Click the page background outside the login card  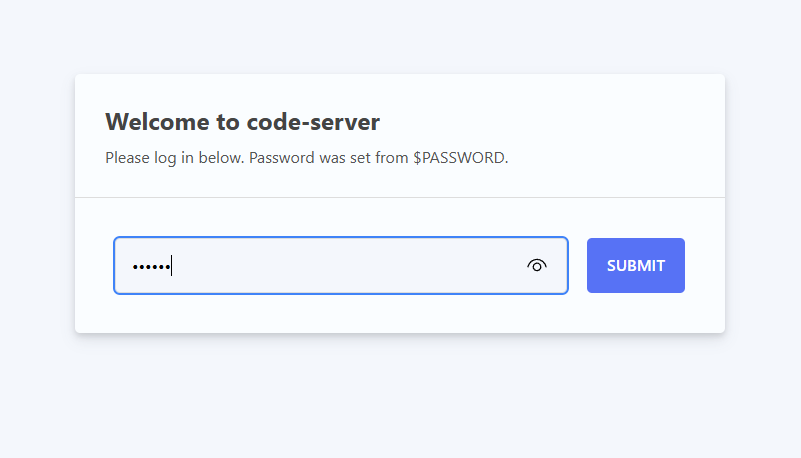[400, 400]
